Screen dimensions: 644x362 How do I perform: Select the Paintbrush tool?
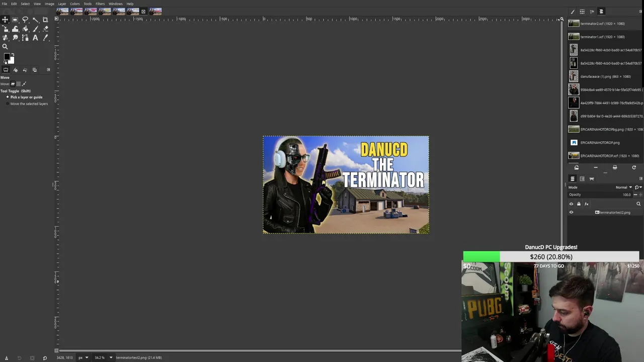tap(35, 29)
